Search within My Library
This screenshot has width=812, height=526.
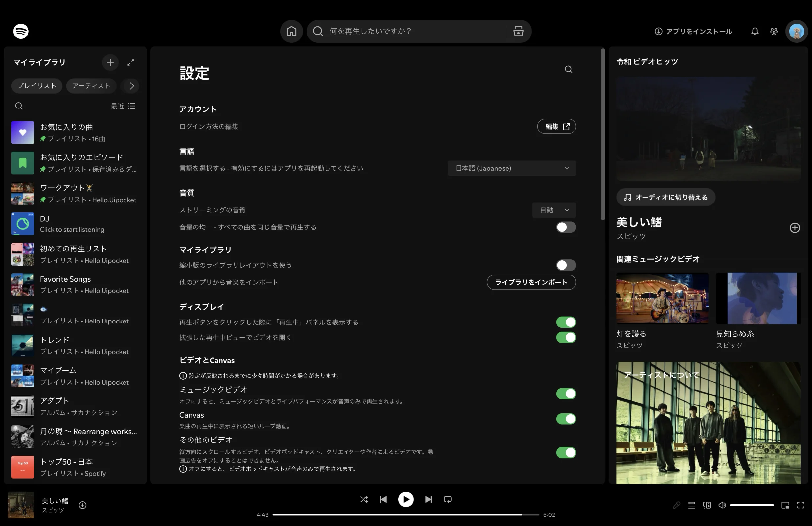point(19,106)
